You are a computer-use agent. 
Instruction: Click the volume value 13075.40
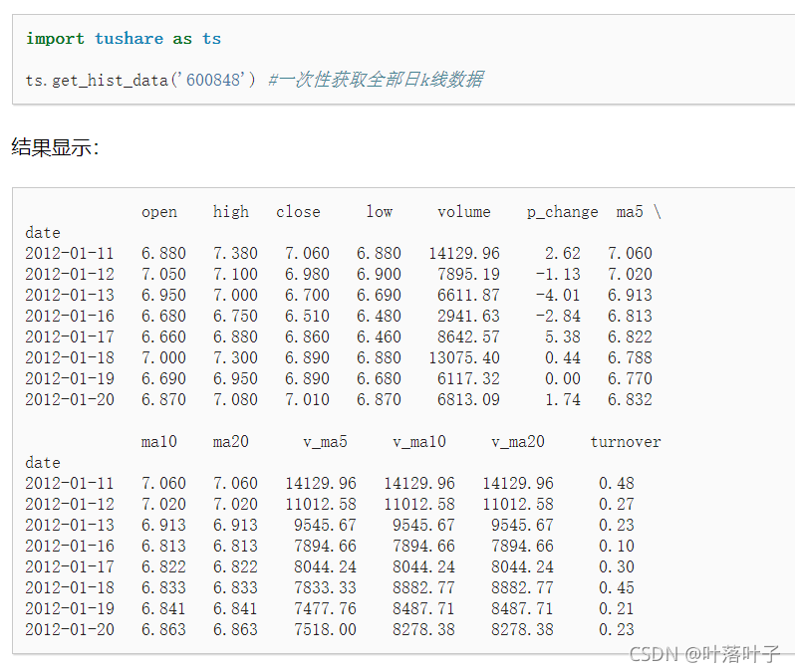point(464,357)
